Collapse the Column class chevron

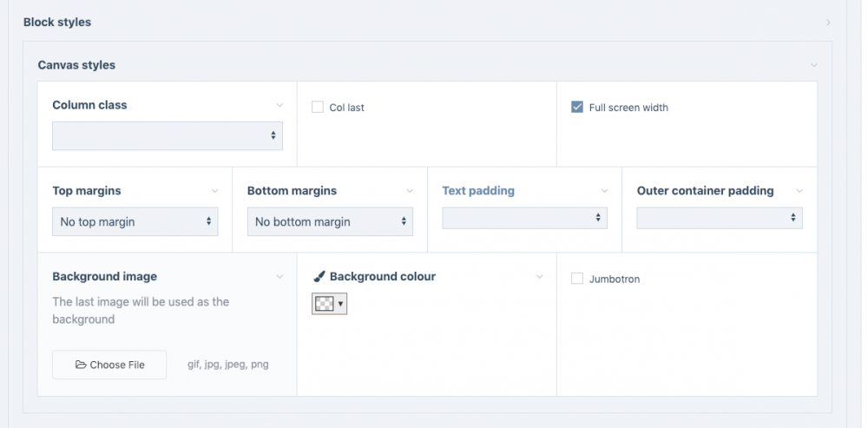click(x=279, y=105)
